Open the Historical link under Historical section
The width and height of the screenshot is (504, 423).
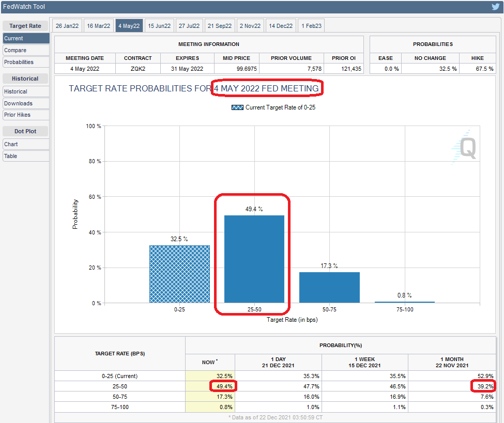[x=26, y=91]
